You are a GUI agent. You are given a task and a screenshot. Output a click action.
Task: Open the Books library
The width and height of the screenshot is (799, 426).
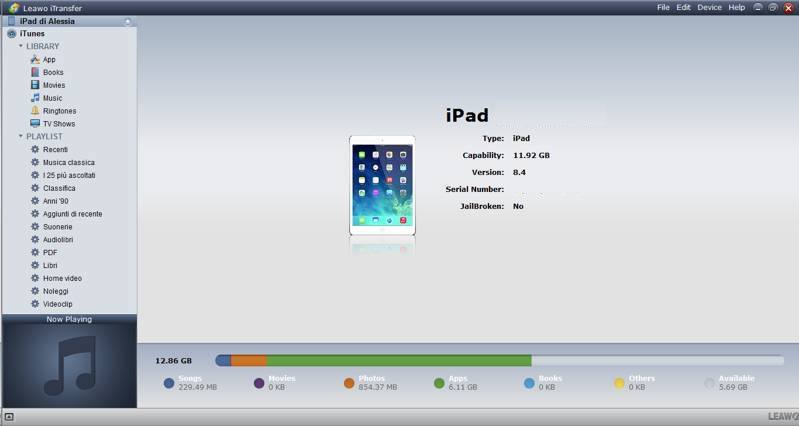pos(52,73)
